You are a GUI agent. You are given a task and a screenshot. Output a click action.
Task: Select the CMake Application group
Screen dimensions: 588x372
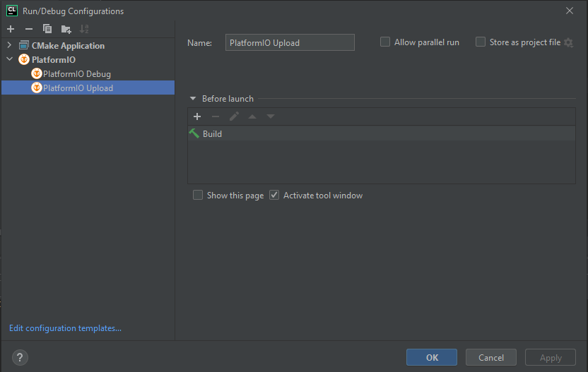(x=68, y=46)
